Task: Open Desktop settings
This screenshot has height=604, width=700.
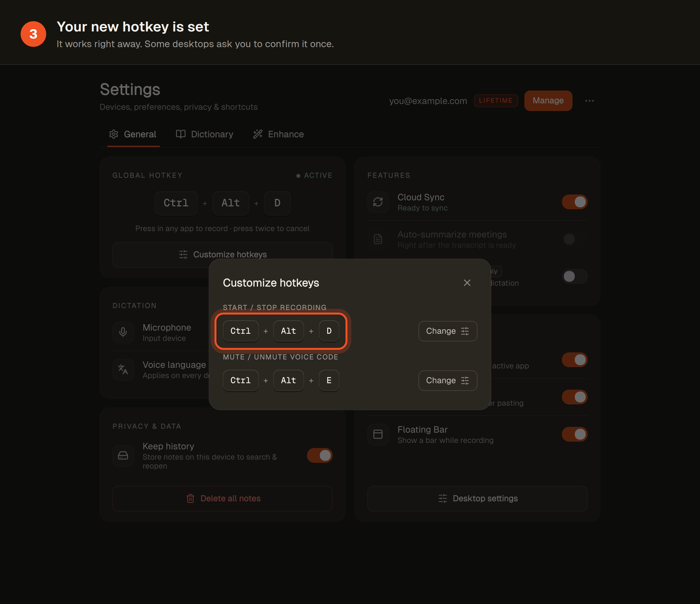Action: click(477, 498)
